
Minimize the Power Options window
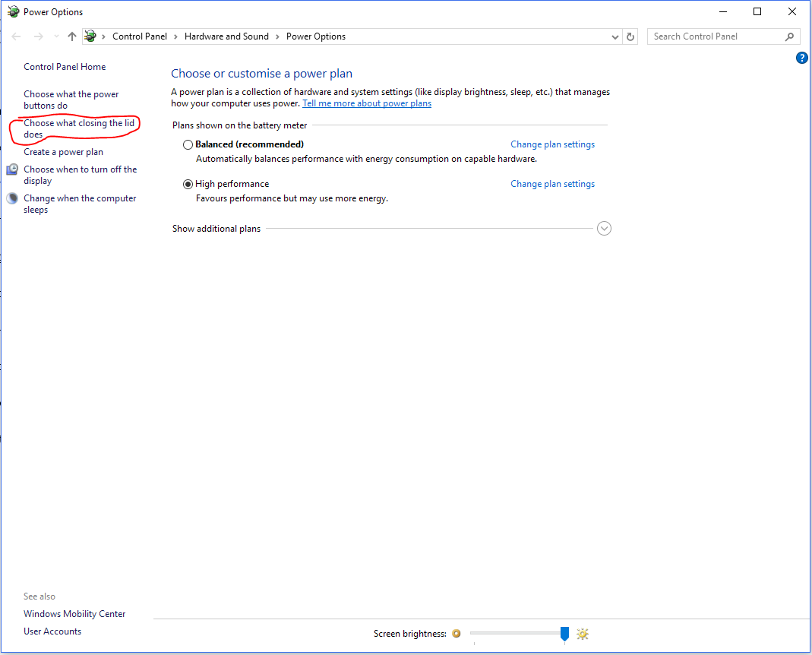(x=723, y=11)
